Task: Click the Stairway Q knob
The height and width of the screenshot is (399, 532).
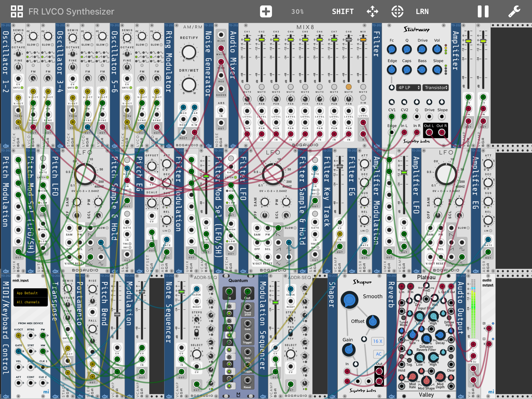Action: pos(407,49)
